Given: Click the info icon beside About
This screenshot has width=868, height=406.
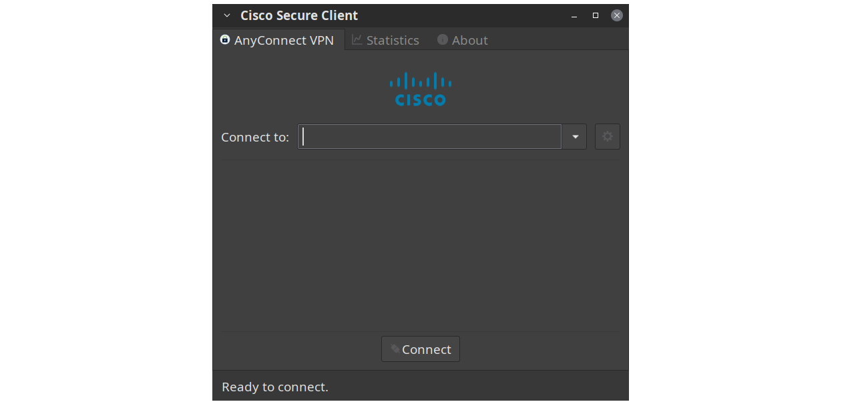Looking at the screenshot, I should click(442, 40).
